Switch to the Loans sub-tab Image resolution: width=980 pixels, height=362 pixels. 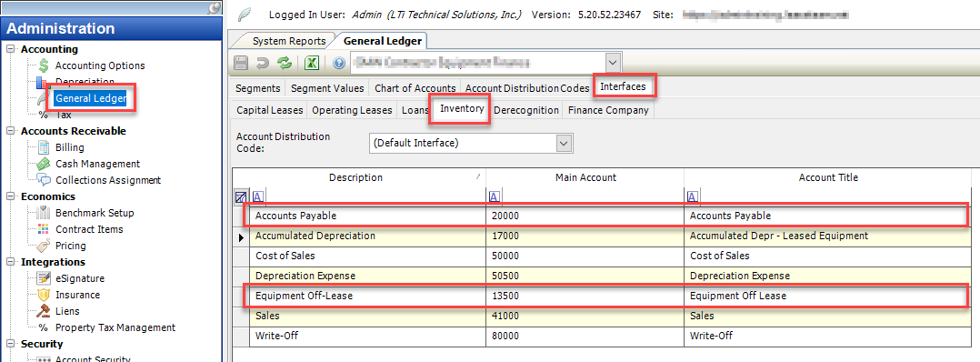pos(415,110)
